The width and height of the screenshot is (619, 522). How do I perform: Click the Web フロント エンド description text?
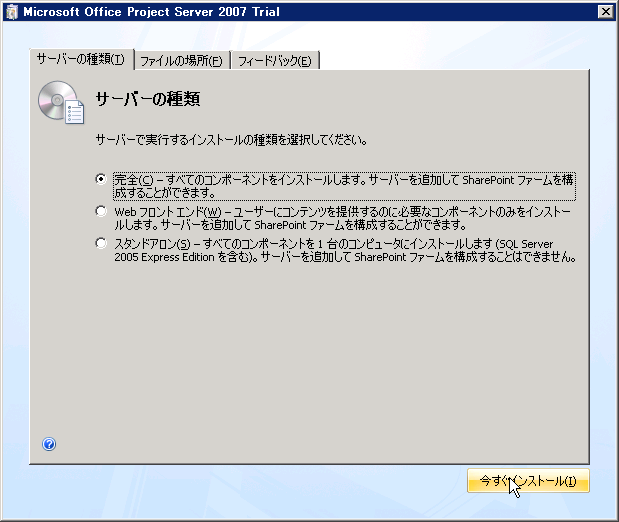coord(344,217)
